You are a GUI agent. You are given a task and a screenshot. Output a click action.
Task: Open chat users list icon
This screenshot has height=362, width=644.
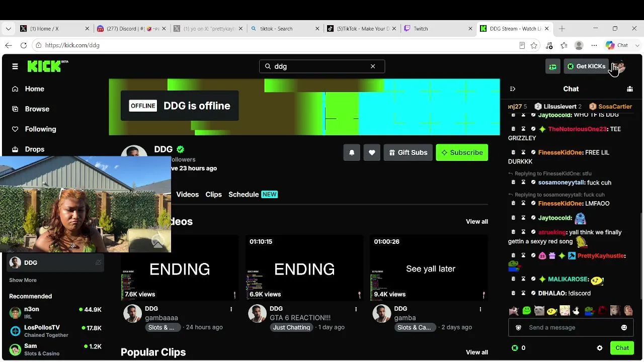(x=630, y=89)
